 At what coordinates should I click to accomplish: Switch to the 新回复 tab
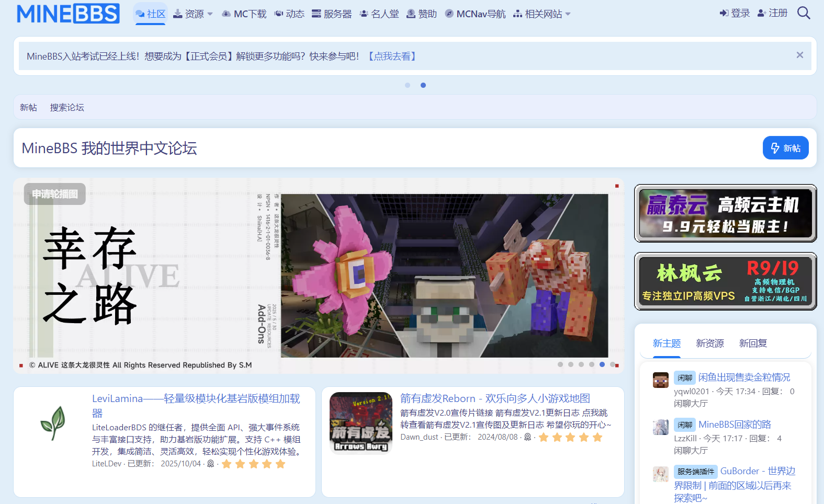coord(753,343)
